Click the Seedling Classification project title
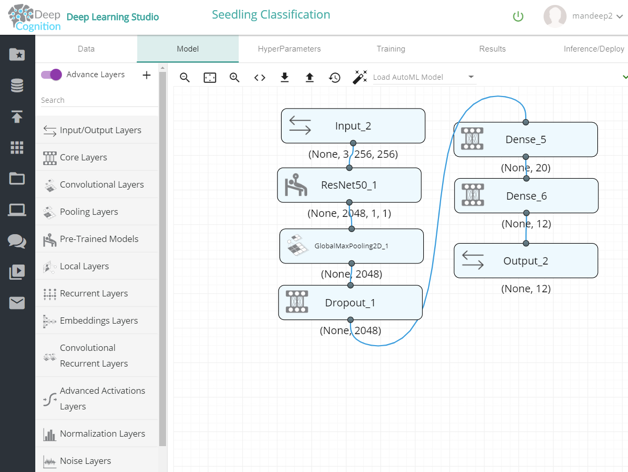 point(271,15)
